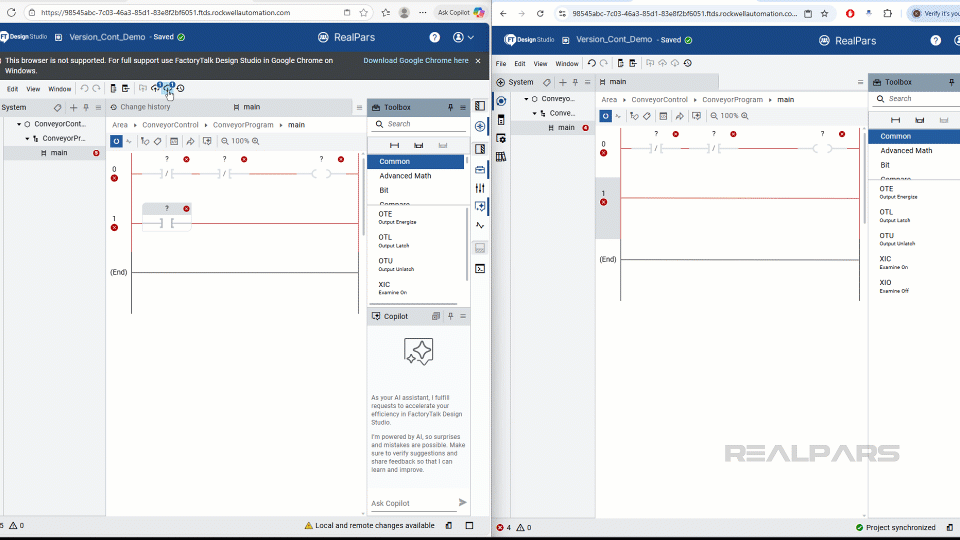Open the left System panel options menu
This screenshot has width=960, height=540.
[98, 108]
